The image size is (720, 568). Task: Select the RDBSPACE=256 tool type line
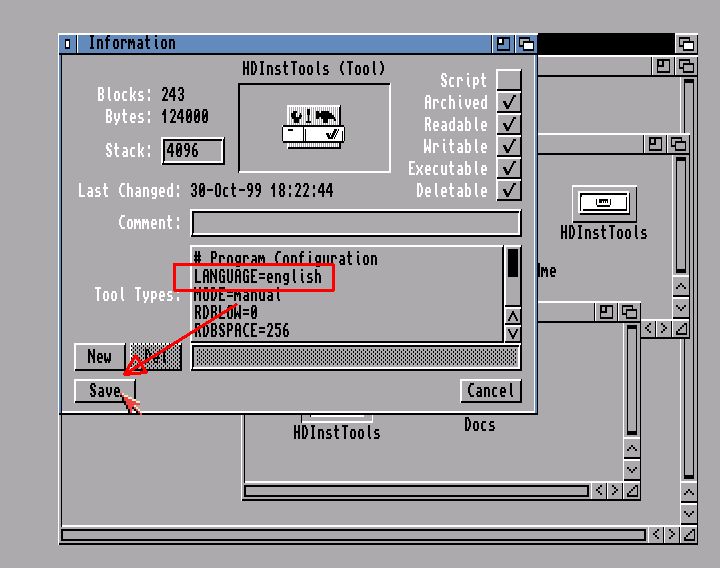242,331
